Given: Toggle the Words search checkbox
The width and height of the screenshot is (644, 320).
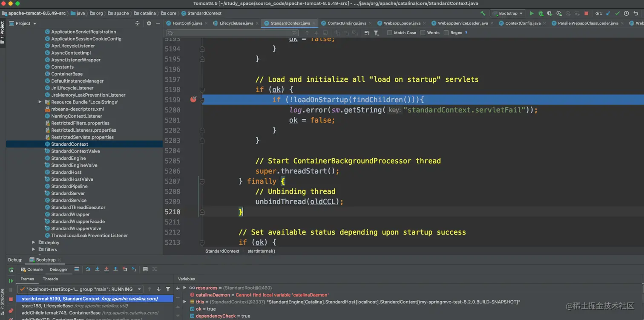Looking at the screenshot, I should pyautogui.click(x=423, y=33).
